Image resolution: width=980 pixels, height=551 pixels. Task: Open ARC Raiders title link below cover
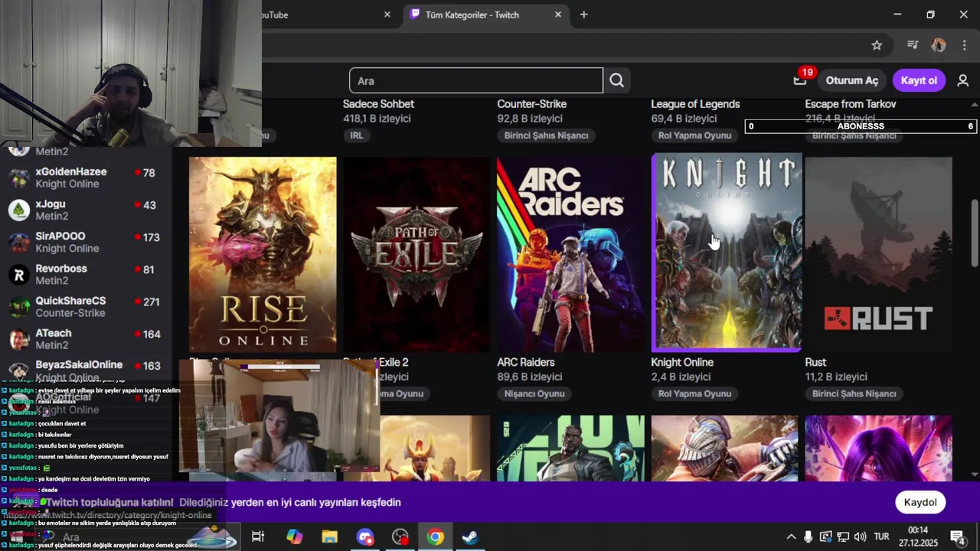526,362
